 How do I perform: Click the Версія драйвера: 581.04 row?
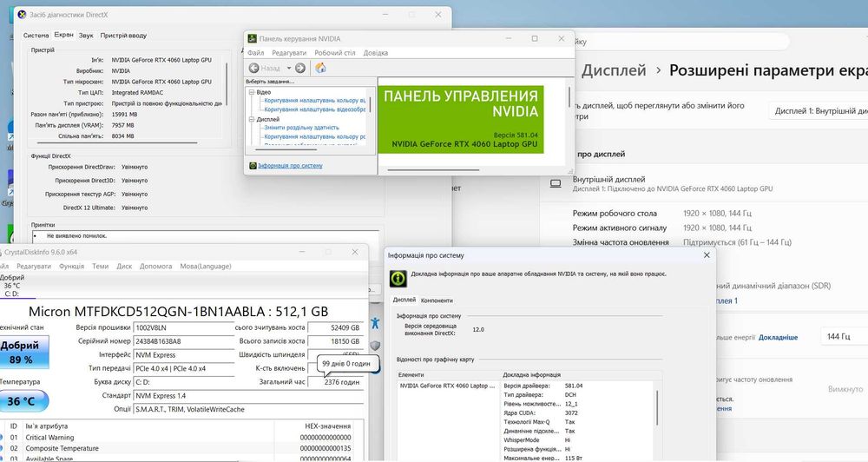pos(577,386)
